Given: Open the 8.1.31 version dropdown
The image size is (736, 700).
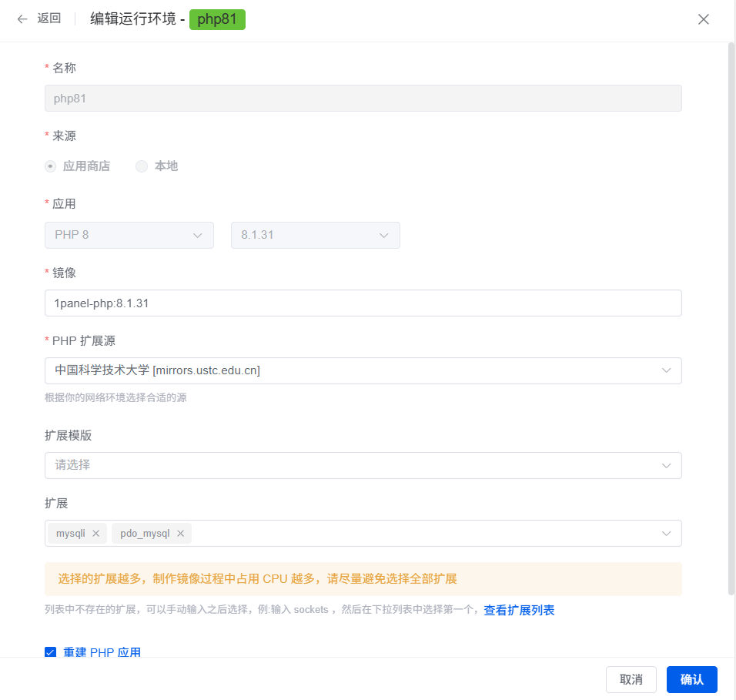Looking at the screenshot, I should (315, 235).
